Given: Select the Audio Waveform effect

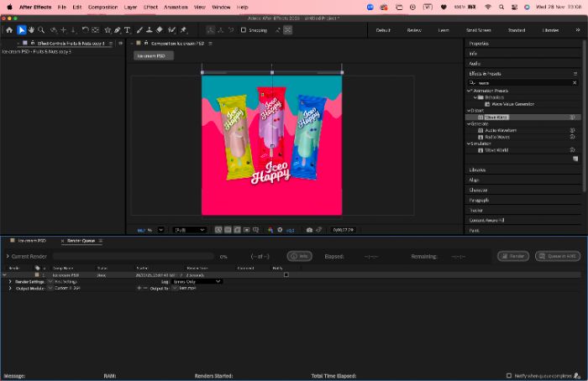Looking at the screenshot, I should [x=501, y=130].
